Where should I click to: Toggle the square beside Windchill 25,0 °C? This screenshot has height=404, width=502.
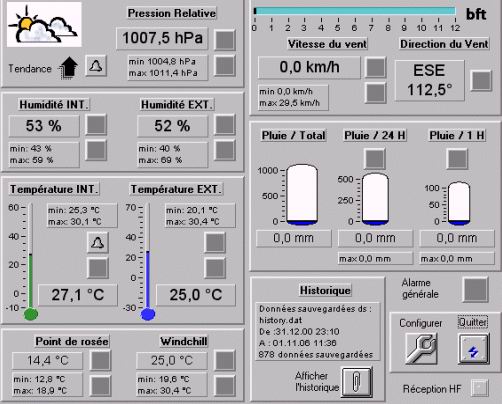(225, 360)
